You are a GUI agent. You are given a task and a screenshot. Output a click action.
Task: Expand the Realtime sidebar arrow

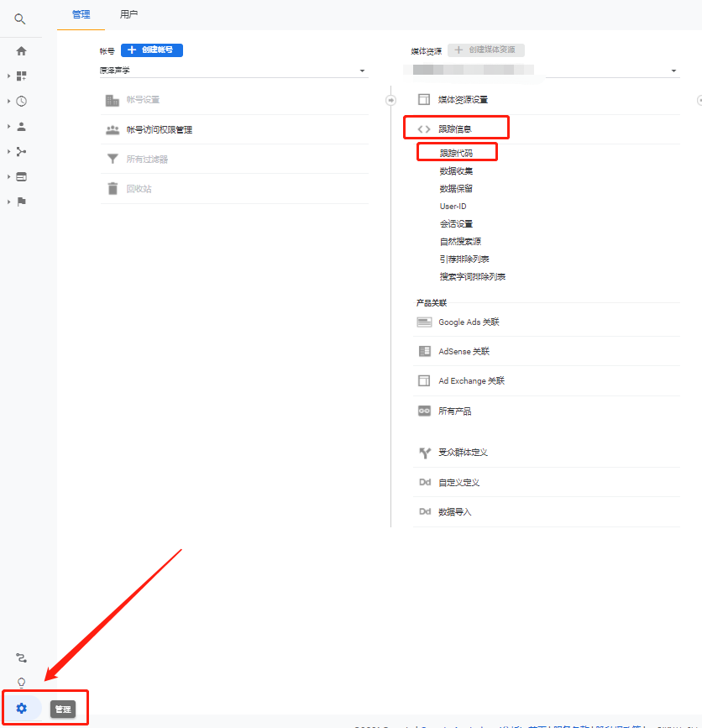click(9, 102)
